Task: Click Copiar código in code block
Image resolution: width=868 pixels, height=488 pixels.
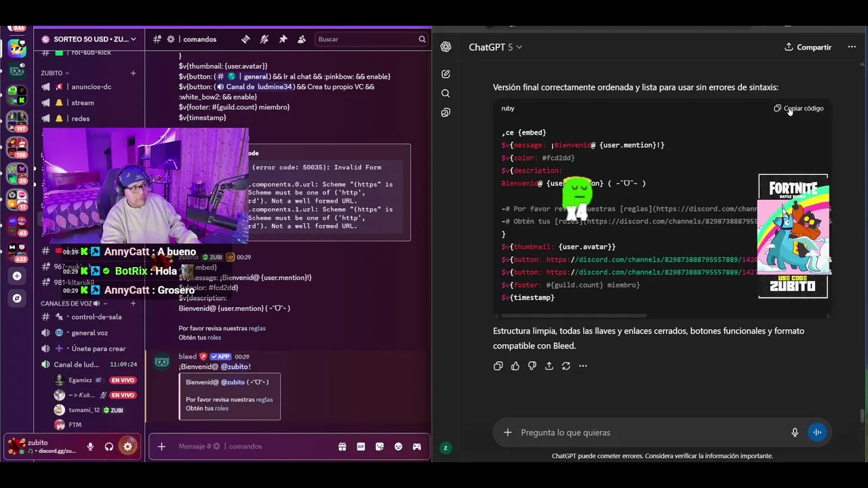Action: [x=799, y=108]
